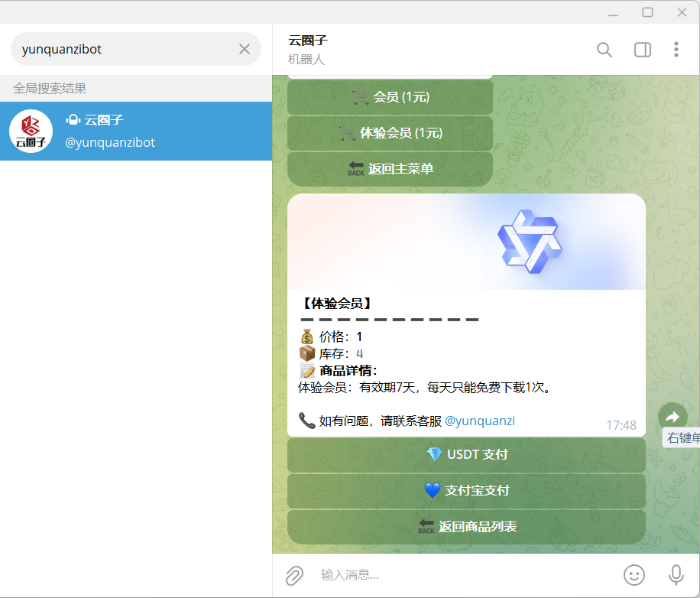
Task: Open the three-dot menu in chat header
Action: pos(676,50)
